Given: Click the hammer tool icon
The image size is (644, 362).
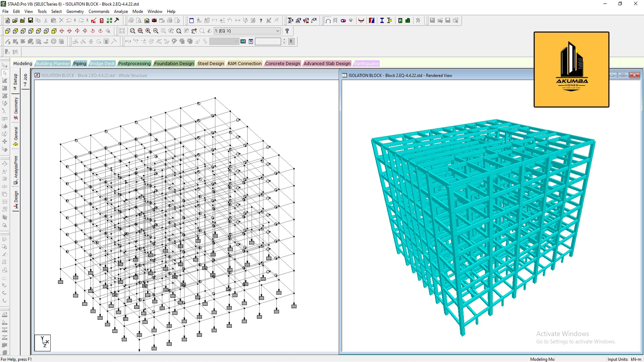Looking at the screenshot, I should (x=117, y=20).
